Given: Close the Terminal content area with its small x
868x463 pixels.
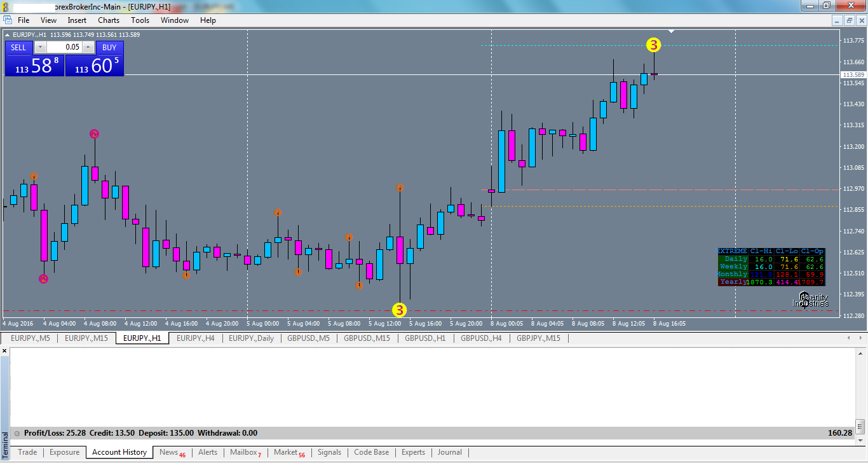Looking at the screenshot, I should click(4, 350).
